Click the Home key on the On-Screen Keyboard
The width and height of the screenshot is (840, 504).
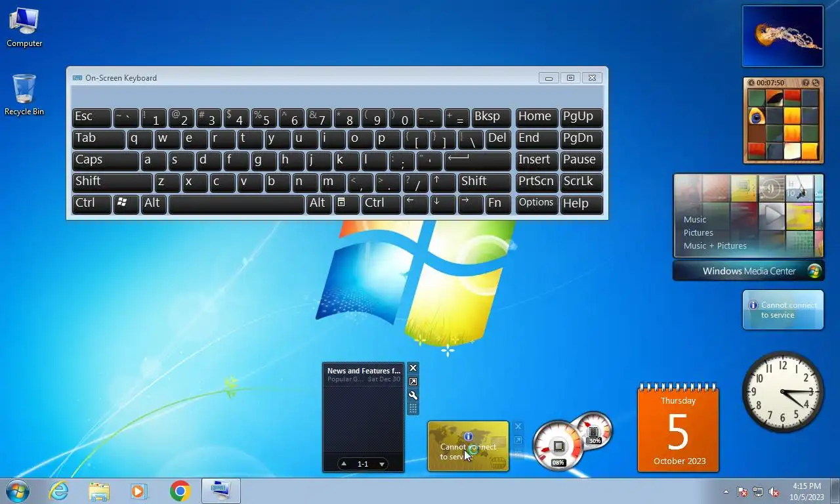click(x=537, y=117)
